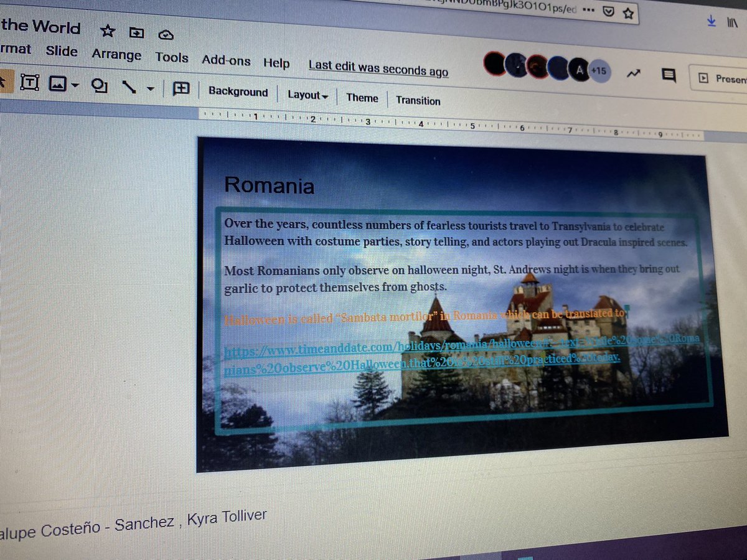Open the browser library icon
The image size is (747, 560).
tap(733, 23)
